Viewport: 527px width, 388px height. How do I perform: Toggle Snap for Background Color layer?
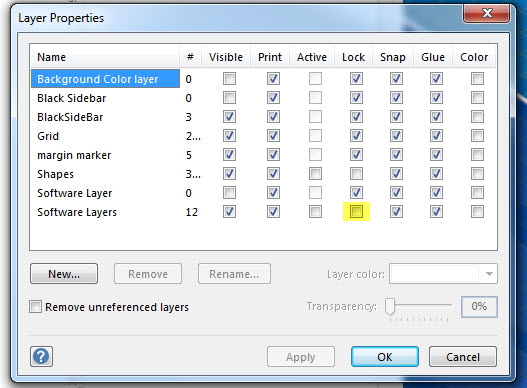tap(396, 79)
